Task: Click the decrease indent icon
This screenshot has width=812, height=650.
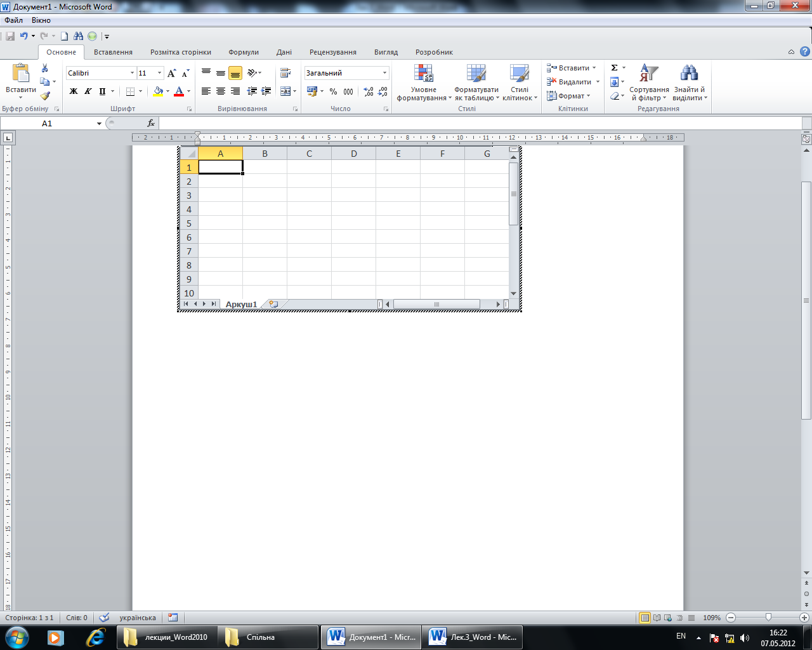Action: click(x=252, y=91)
